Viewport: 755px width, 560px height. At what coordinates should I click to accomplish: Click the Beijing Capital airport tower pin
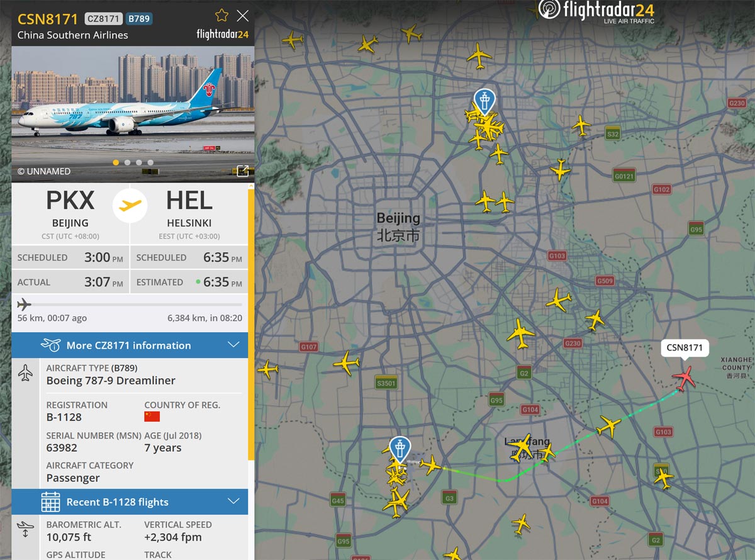(x=484, y=101)
